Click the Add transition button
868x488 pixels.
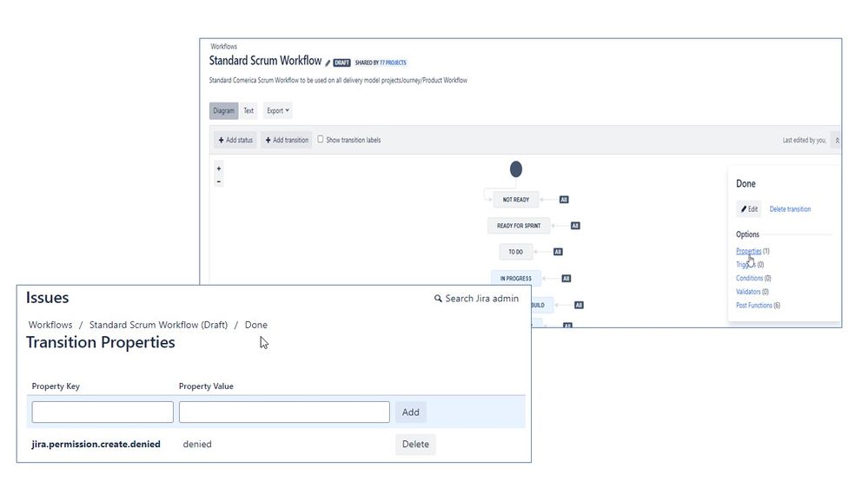[x=287, y=140]
